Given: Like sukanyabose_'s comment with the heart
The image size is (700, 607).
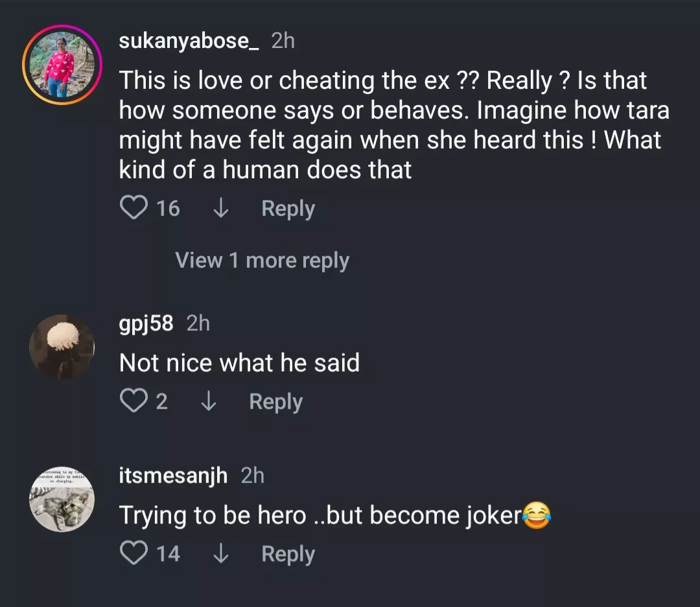Looking at the screenshot, I should (134, 208).
